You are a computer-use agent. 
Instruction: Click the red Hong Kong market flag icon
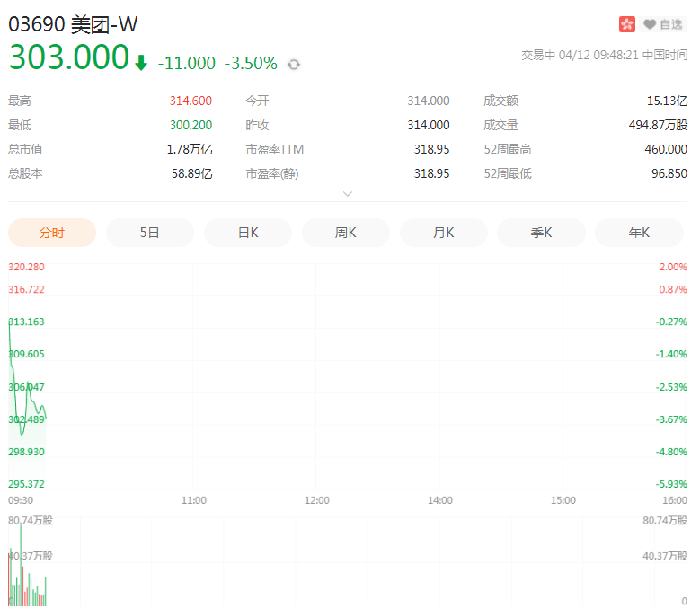tap(627, 24)
